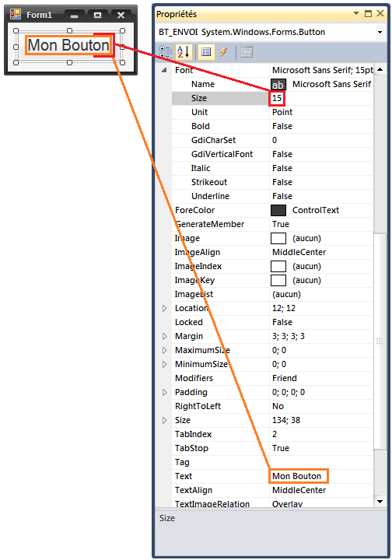
Task: Click the properties scrollbar down arrow
Action: [380, 501]
